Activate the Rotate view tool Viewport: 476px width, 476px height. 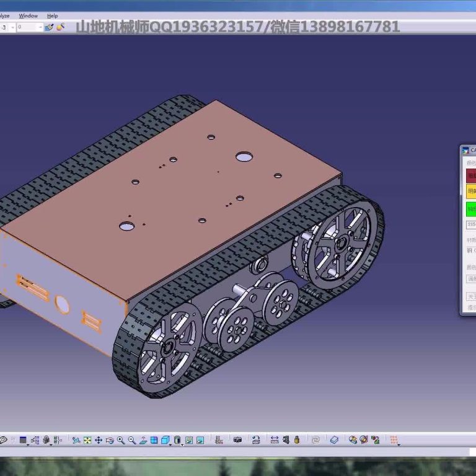[x=110, y=440]
